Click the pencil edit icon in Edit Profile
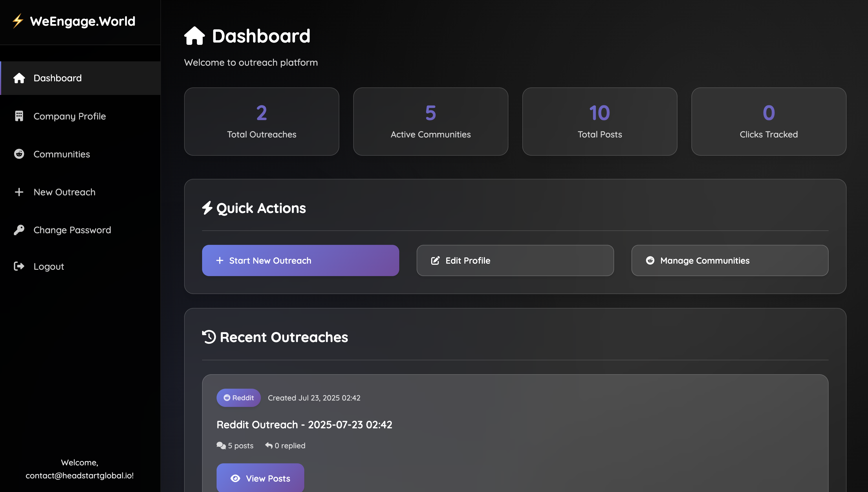The width and height of the screenshot is (868, 492). coord(435,260)
